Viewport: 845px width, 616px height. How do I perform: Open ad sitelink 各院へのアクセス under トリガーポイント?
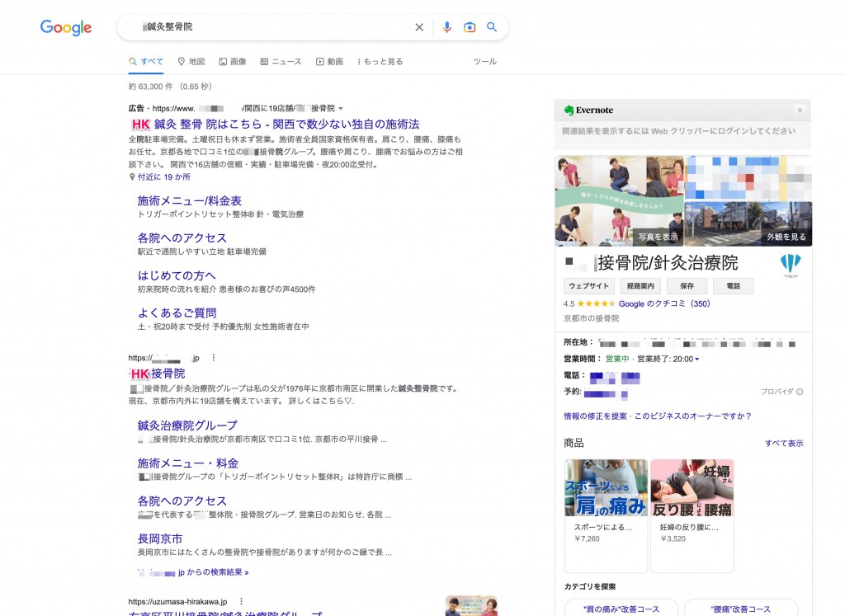pos(182,238)
